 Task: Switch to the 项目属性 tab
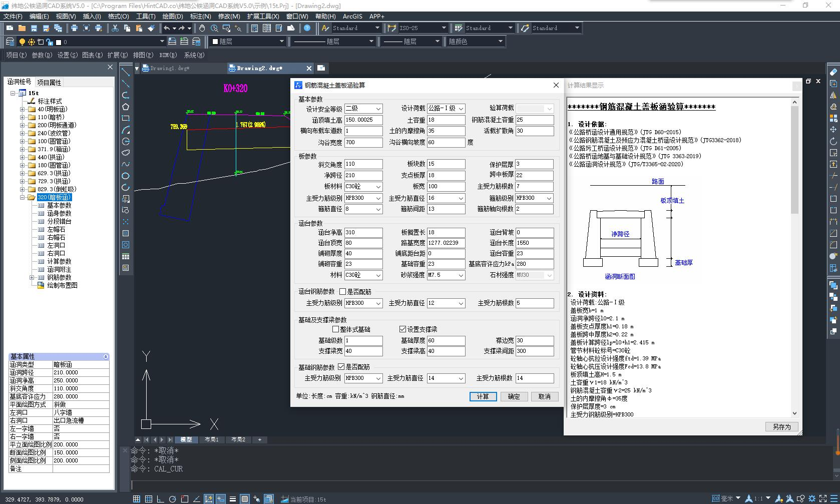[x=49, y=83]
